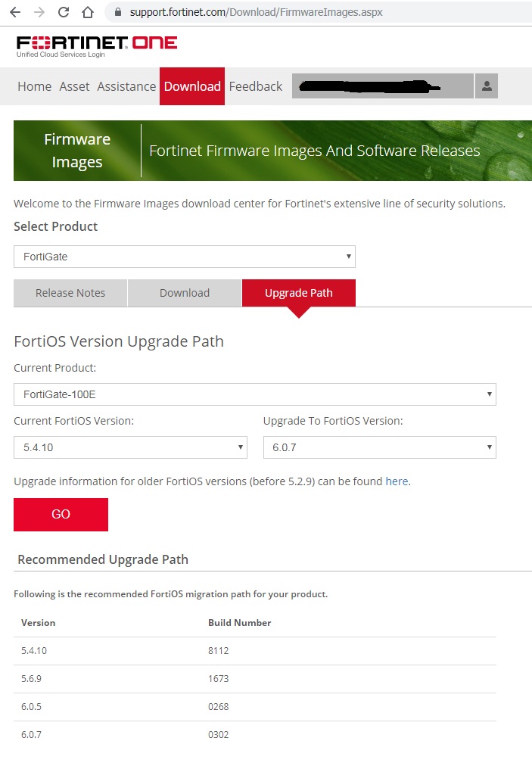The height and width of the screenshot is (763, 532).
Task: Select the Upgrade Path tab
Action: coord(298,293)
